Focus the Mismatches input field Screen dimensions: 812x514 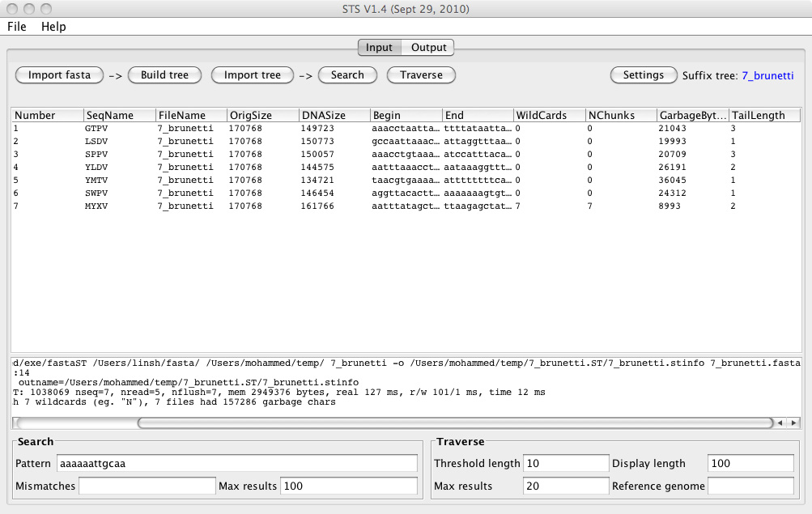147,486
